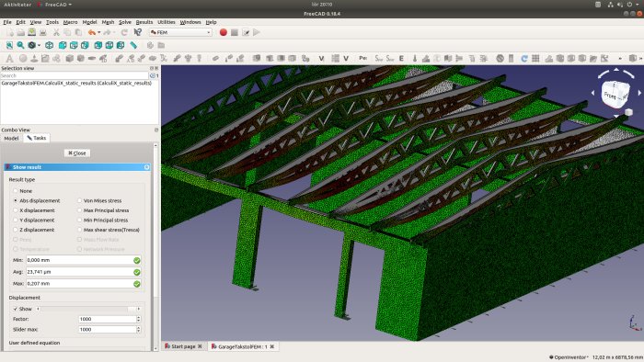
Task: Close the GarageTakstolFEM document tab
Action: coord(272,346)
